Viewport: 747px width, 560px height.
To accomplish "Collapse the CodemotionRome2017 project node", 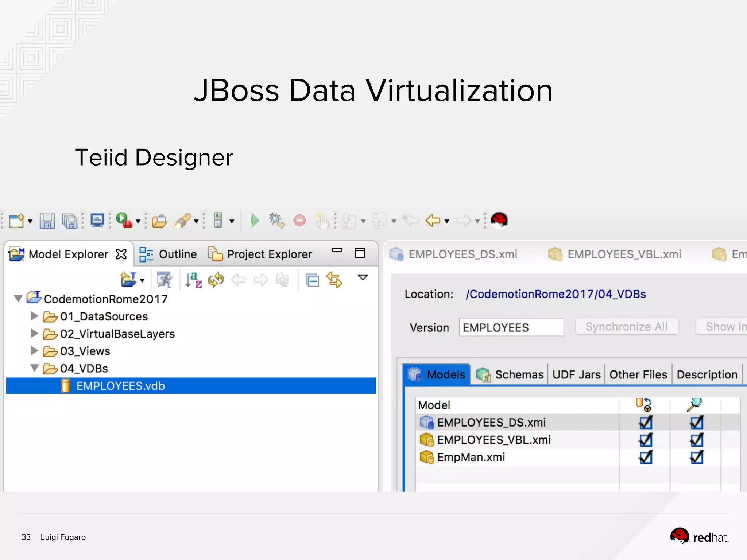I will tap(18, 299).
